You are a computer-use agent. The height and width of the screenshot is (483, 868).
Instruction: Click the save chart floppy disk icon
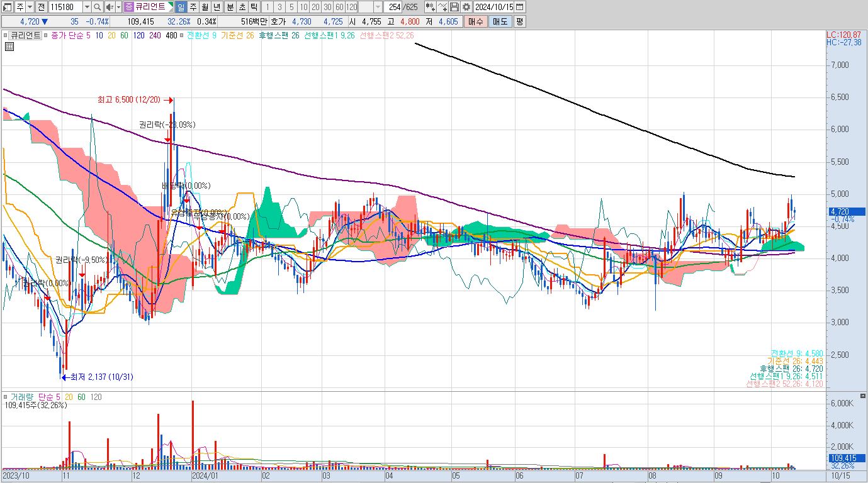(x=454, y=7)
